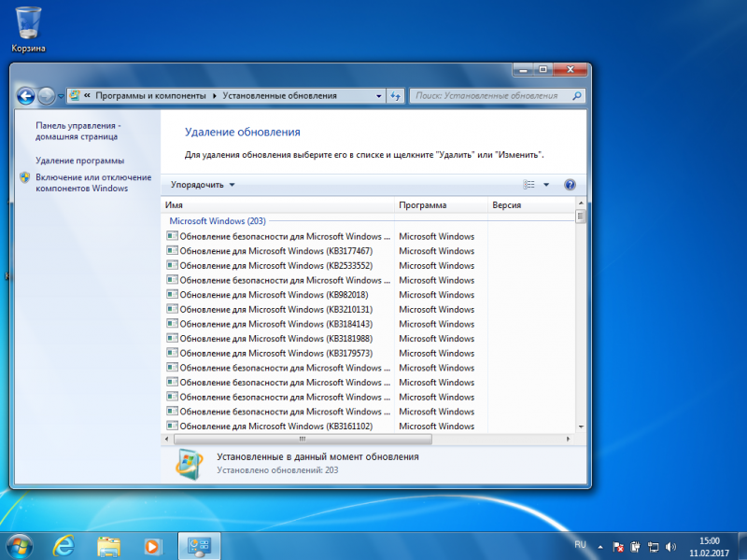Click the control panel icon in address bar
This screenshot has height=560, width=747.
75,96
